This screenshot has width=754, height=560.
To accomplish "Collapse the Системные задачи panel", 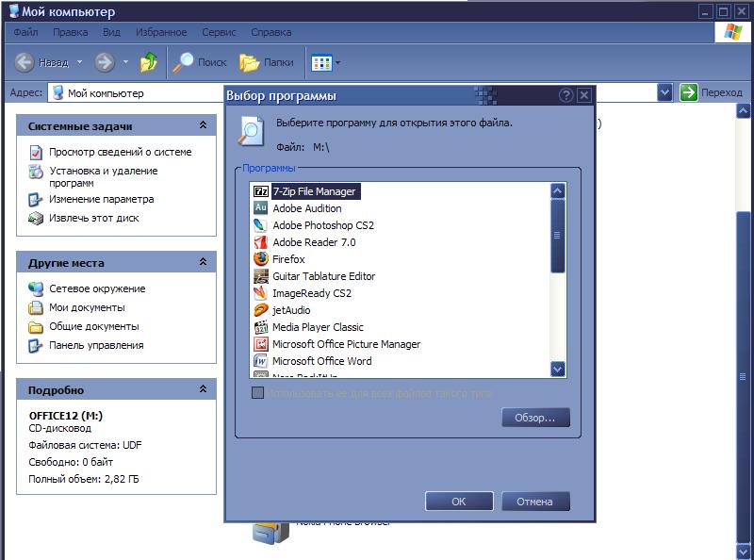I will (x=203, y=125).
